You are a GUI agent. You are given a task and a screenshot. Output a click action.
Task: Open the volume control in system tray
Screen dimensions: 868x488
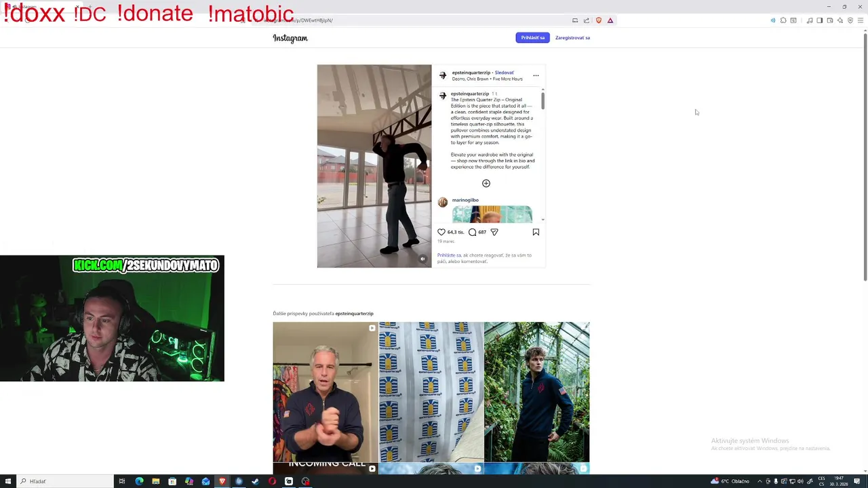click(801, 481)
